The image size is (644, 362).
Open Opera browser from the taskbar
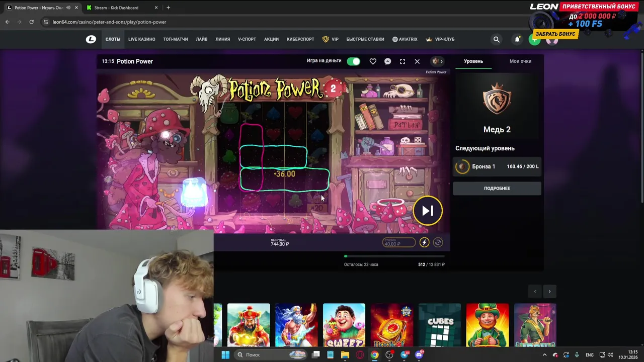(360, 355)
